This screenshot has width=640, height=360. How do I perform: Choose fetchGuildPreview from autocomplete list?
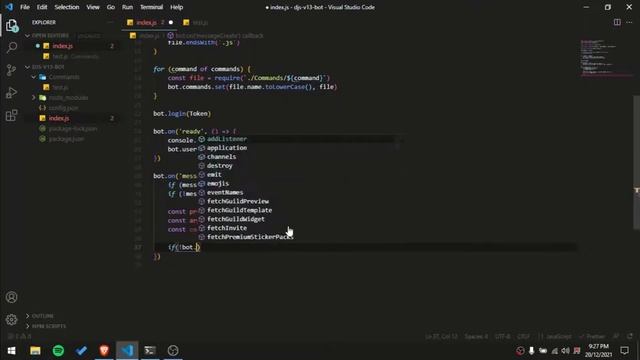300,201
